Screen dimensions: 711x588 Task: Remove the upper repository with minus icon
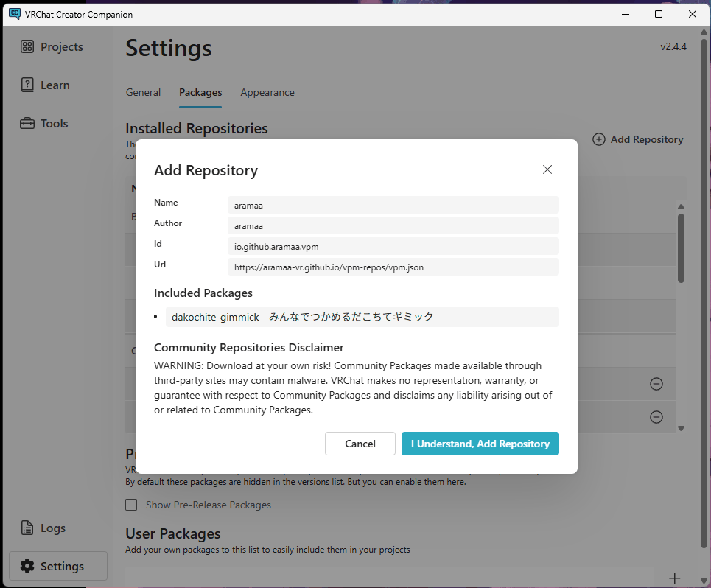click(656, 384)
